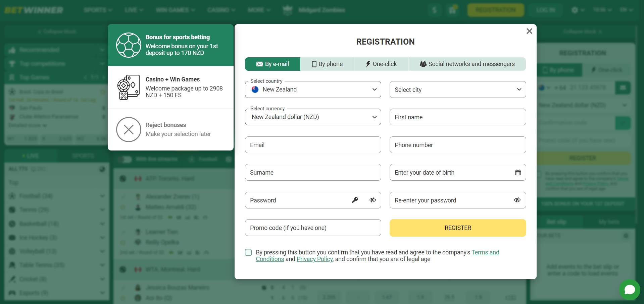Screen dimensions: 644x304
Task: Open the MORE menu in header
Action: click(259, 10)
